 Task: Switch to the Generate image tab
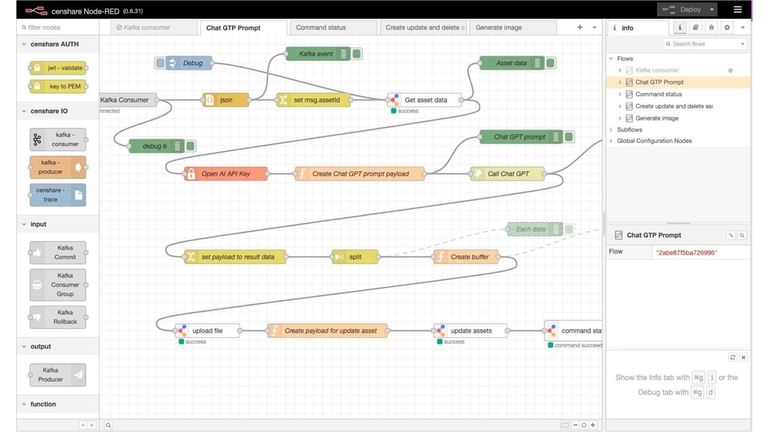pyautogui.click(x=513, y=27)
